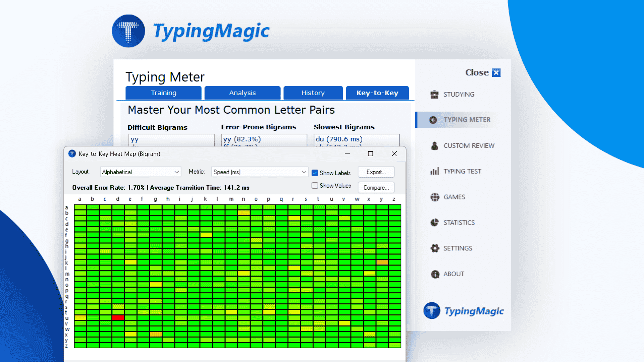Click the Compare button
The height and width of the screenshot is (362, 644).
376,187
